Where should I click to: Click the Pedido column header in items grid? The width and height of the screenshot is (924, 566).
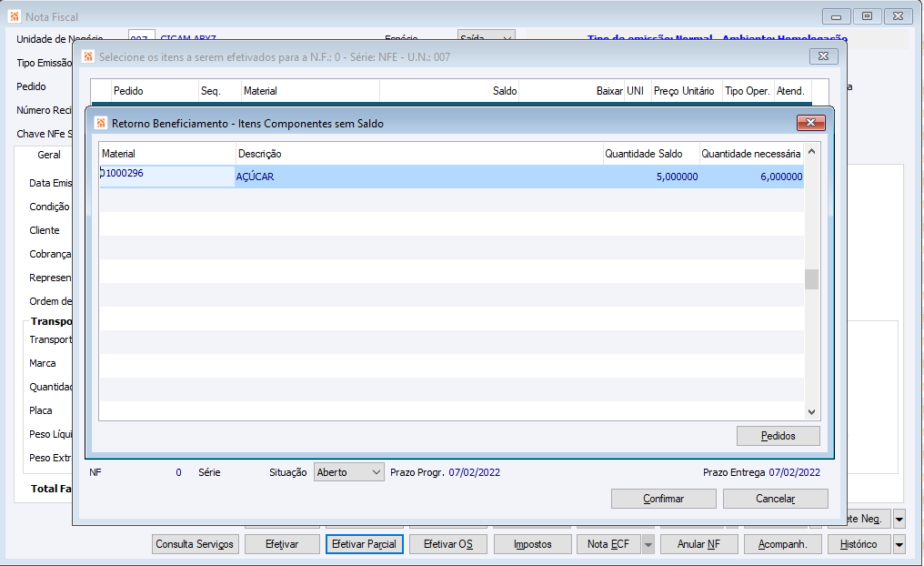(x=155, y=91)
